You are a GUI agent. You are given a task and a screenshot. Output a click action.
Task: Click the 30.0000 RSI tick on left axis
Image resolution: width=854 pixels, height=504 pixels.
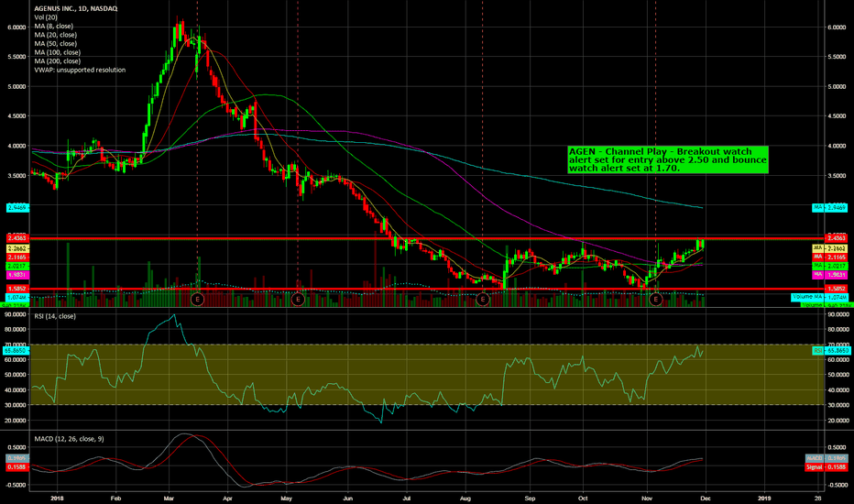[x=16, y=405]
